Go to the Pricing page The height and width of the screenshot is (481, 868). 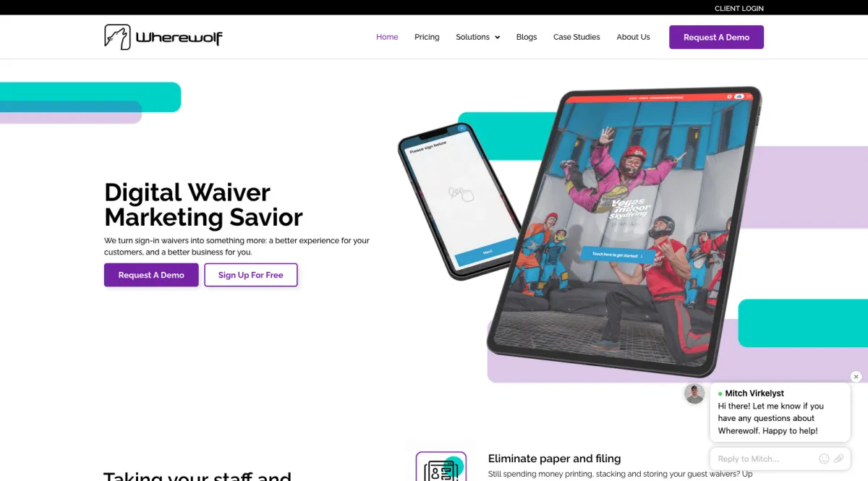point(427,37)
